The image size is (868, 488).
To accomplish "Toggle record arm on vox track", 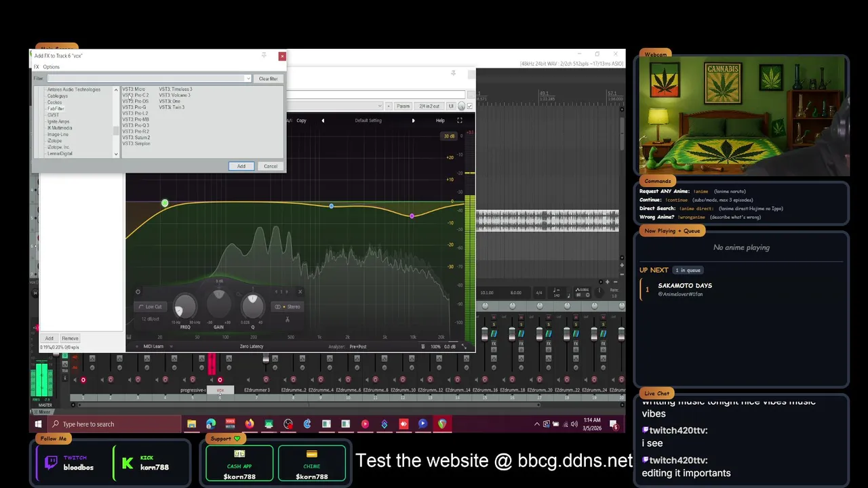I will coord(220,380).
